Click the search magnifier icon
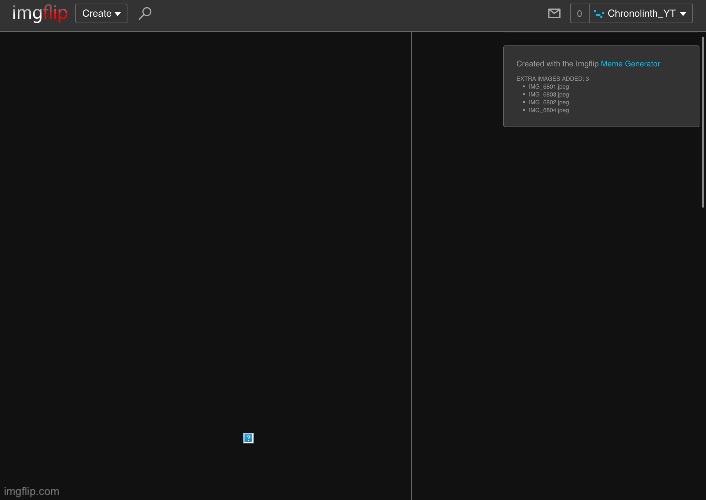 click(145, 14)
